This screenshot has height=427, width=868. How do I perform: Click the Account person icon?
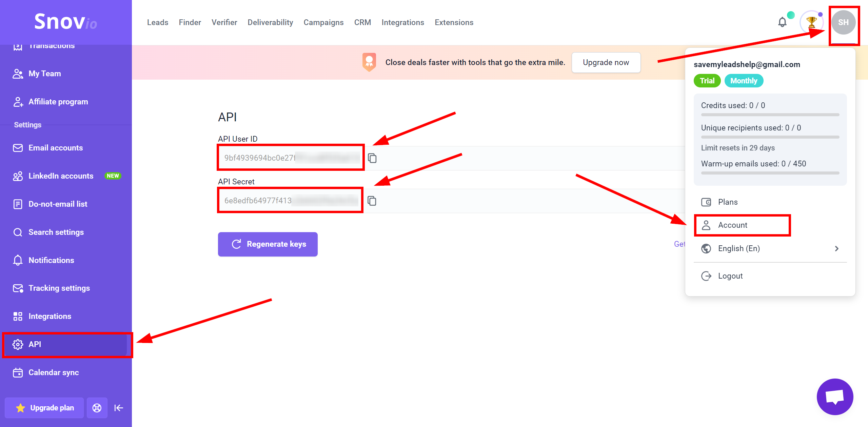706,225
